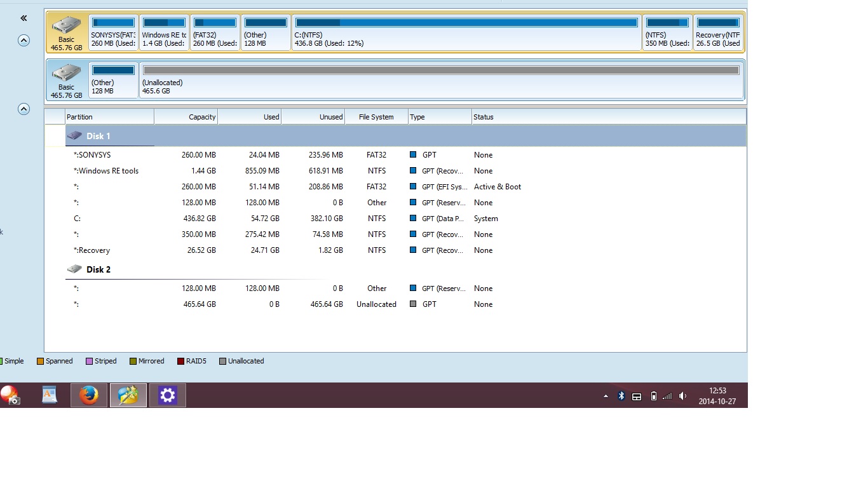Viewport: 868px width, 488px height.
Task: Click the circular chevron beside the Disk 1 map
Action: 24,41
